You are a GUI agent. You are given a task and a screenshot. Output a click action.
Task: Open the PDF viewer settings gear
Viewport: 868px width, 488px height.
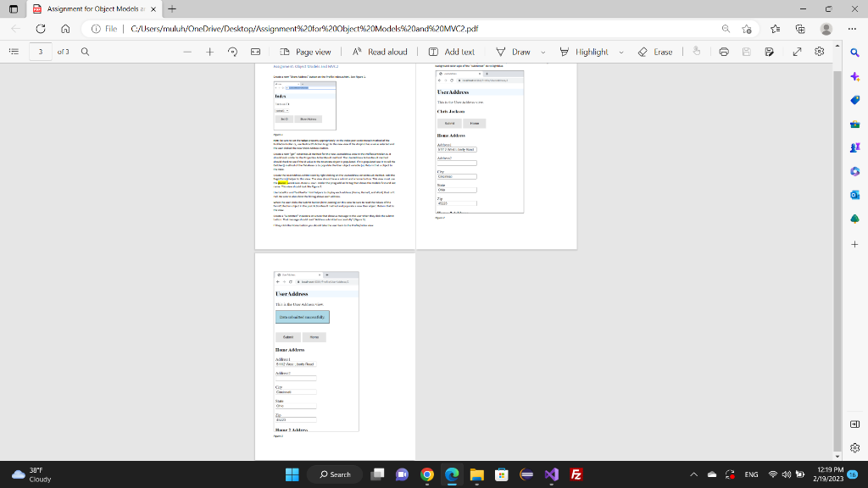tap(818, 52)
